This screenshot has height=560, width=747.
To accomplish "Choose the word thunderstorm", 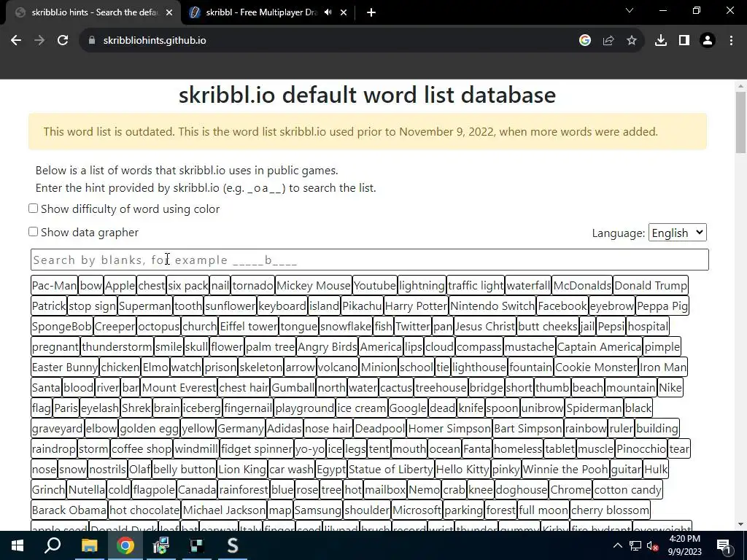I will tap(117, 347).
